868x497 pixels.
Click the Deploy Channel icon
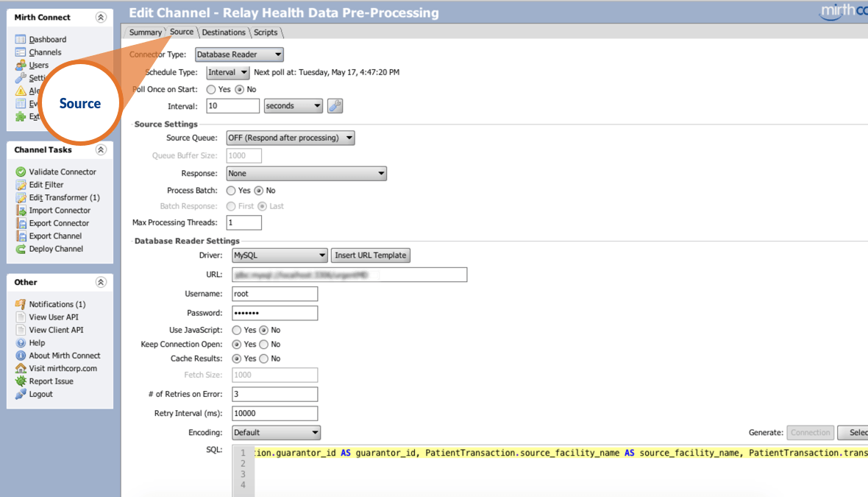(21, 249)
